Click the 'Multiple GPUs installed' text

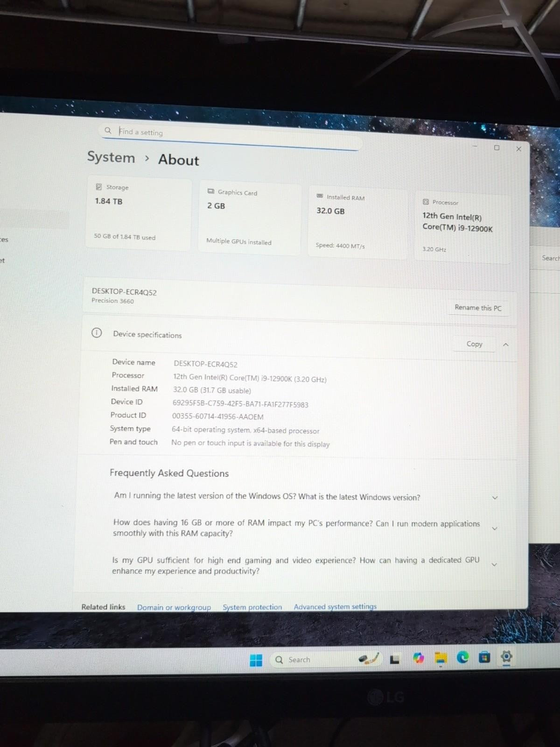coord(239,241)
